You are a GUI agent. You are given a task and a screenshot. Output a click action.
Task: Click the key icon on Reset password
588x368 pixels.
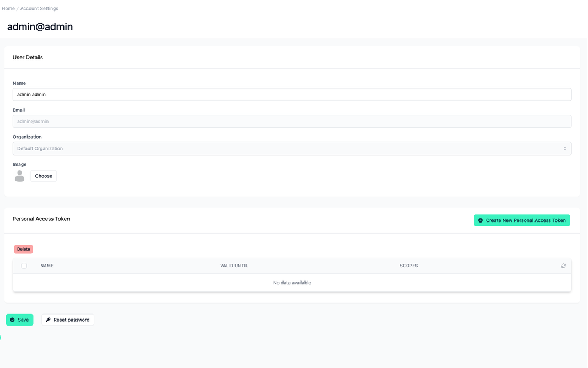coord(49,320)
